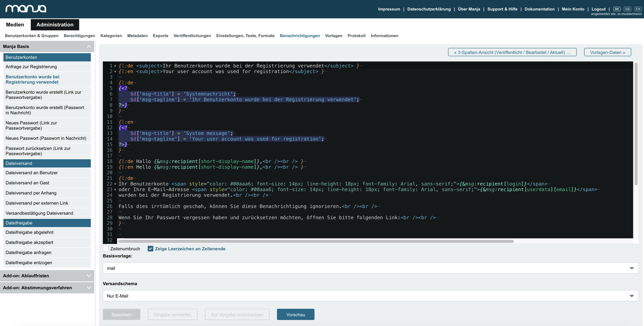Open Vorlagen-Daten button
Viewport: 644px width, 326px height.
(607, 52)
